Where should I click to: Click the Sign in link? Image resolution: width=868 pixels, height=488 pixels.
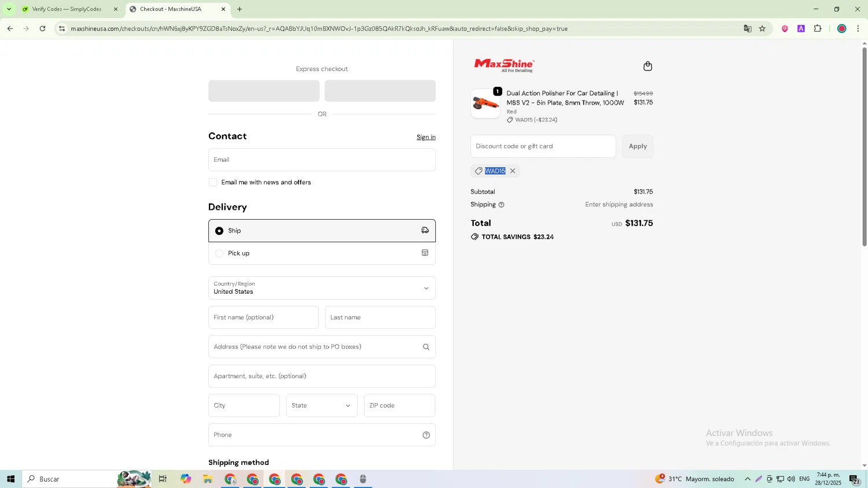point(426,137)
